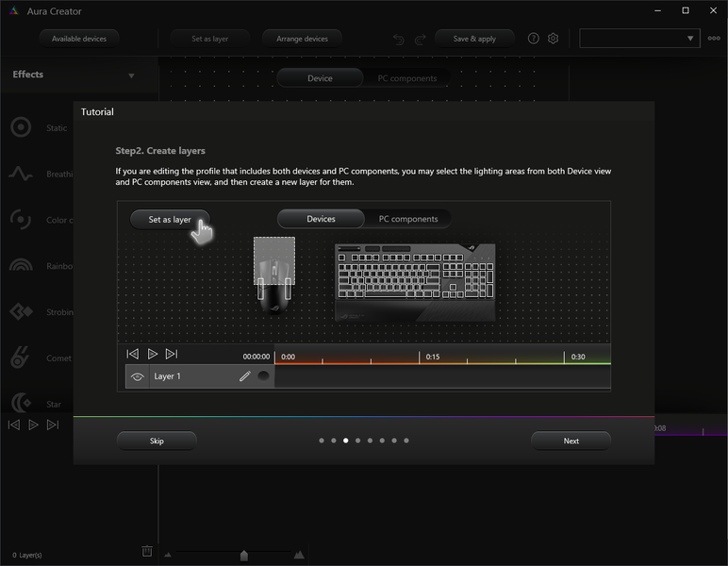Select the Devices tab in tutorial

tap(321, 219)
